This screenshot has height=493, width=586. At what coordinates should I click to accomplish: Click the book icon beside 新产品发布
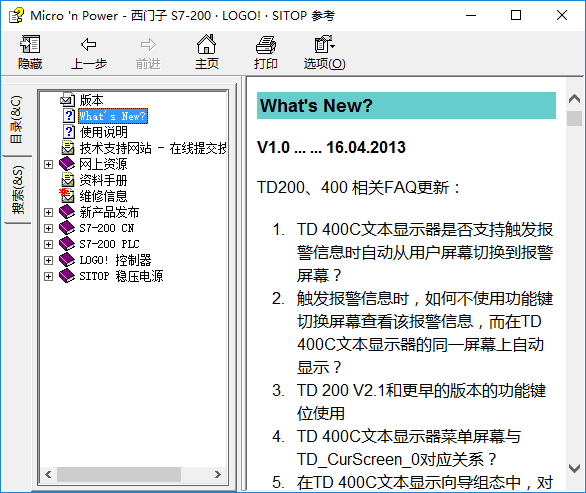pyautogui.click(x=67, y=212)
